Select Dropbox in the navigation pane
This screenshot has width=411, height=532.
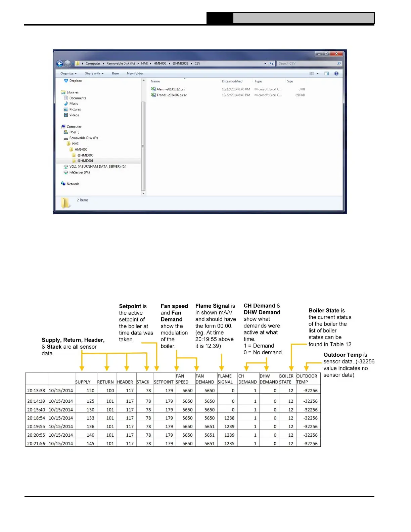click(x=76, y=81)
